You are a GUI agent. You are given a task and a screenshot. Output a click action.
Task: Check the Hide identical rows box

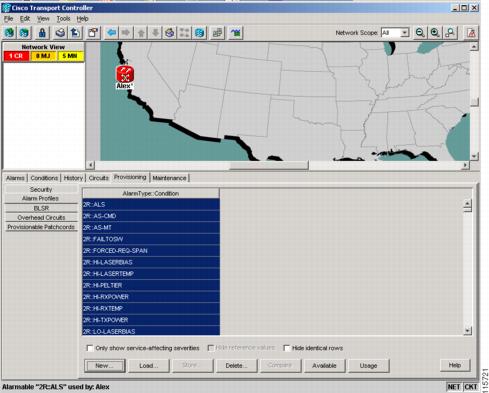click(x=286, y=348)
